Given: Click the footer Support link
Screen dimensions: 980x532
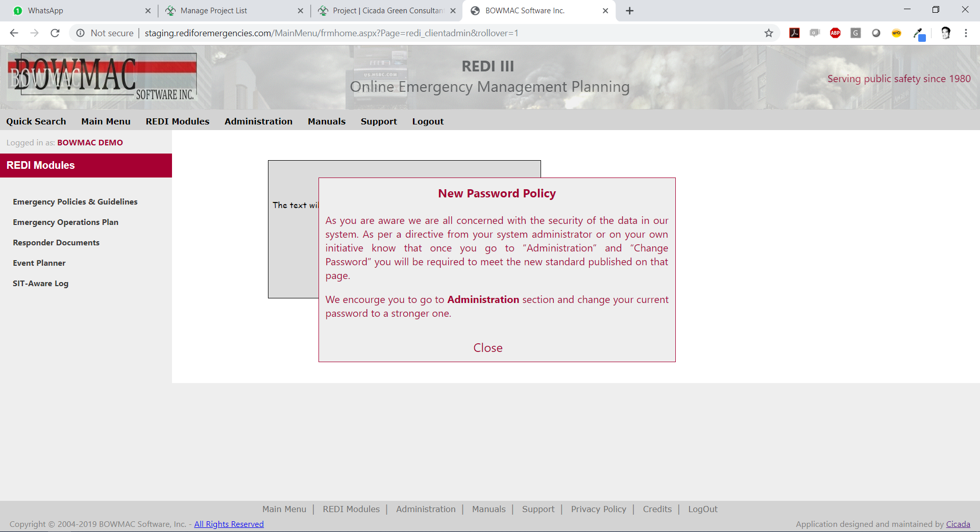Looking at the screenshot, I should 538,509.
